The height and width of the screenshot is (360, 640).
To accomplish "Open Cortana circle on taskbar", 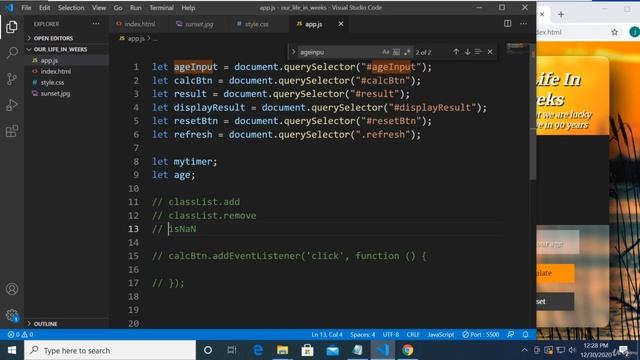I will pyautogui.click(x=208, y=350).
